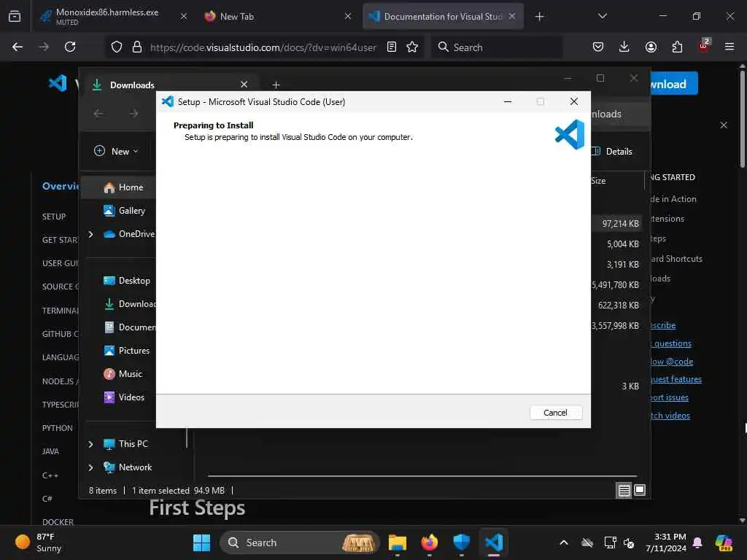Viewport: 747px width, 560px height.
Task: Open Save to Pocket
Action: [598, 47]
